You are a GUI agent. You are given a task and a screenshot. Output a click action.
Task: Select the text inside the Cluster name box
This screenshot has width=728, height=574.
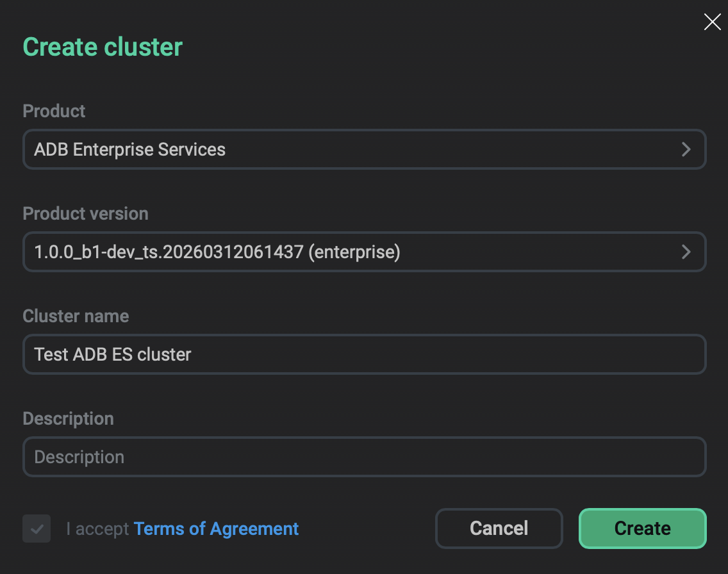click(112, 354)
